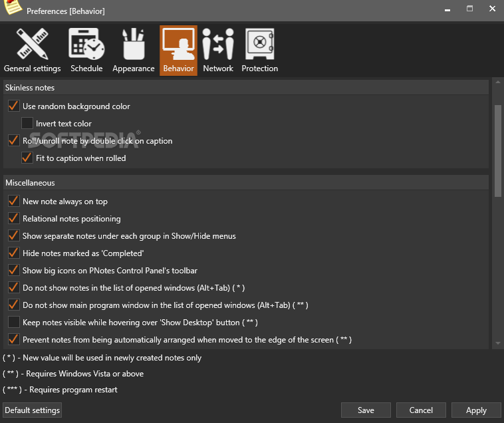This screenshot has height=423, width=504.
Task: Toggle Roll/unroll note by double click checkbox
Action: (13, 140)
